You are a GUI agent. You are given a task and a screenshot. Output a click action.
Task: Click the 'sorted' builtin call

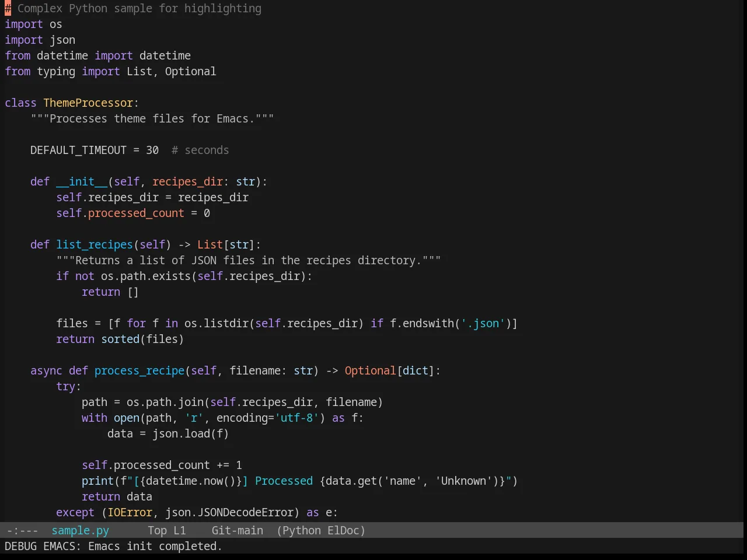(x=120, y=339)
